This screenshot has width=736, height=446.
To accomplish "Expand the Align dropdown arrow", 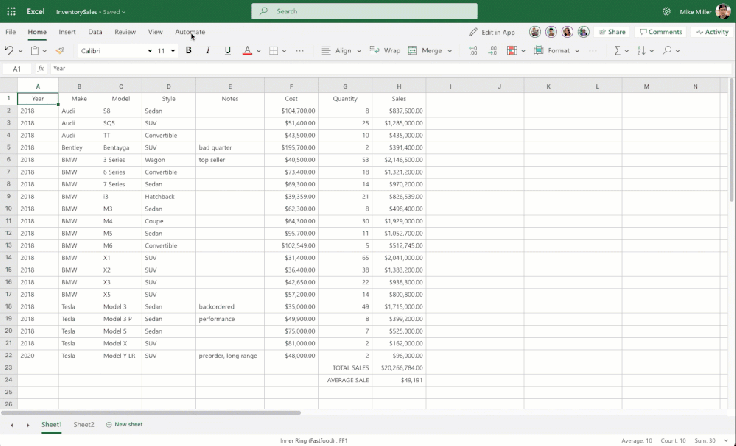I will click(x=359, y=51).
